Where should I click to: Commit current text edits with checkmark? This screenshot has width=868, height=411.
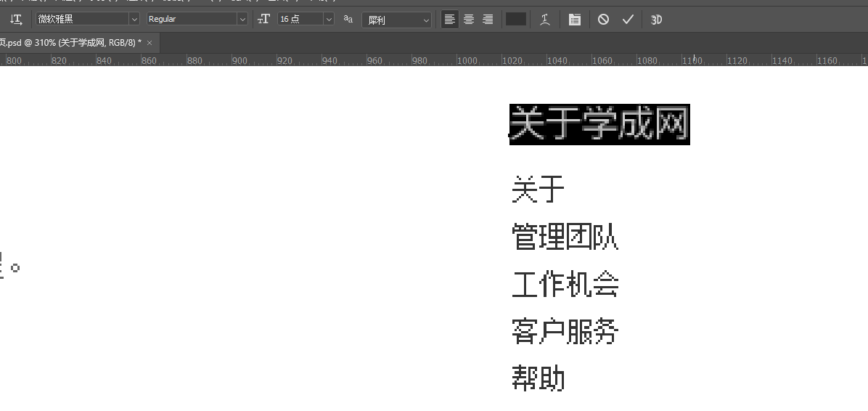[628, 20]
